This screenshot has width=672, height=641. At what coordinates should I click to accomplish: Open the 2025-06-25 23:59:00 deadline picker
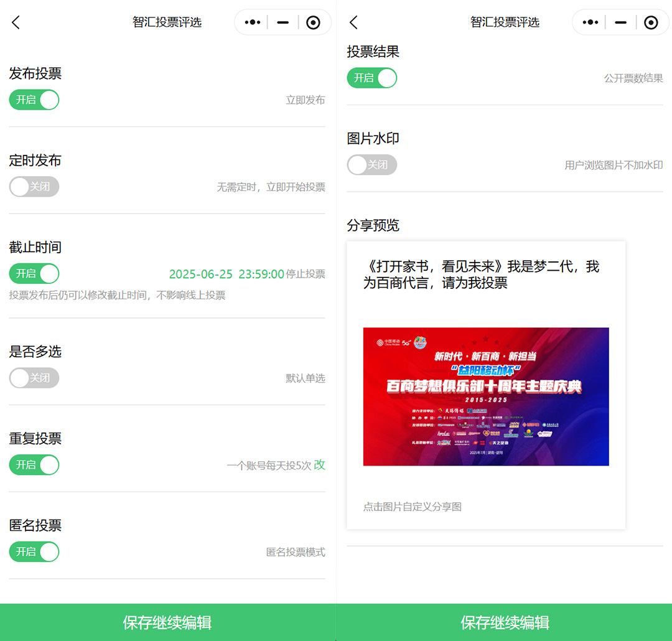[x=226, y=274]
